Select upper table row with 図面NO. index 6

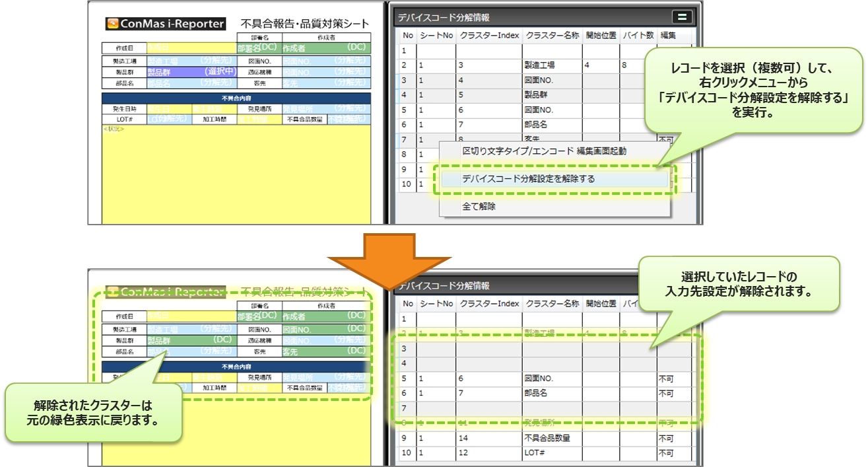click(x=545, y=109)
